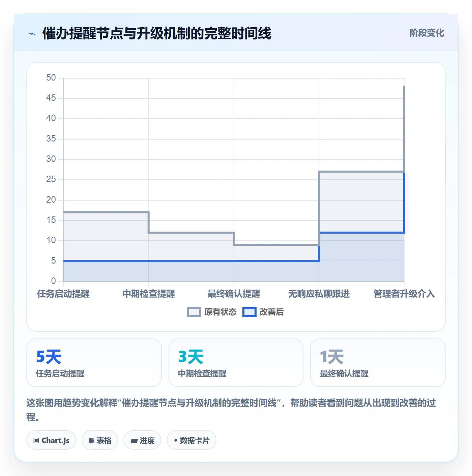Click the grid icon in 表格 tag
Viewport: 472px width, 476px height.
tap(91, 440)
